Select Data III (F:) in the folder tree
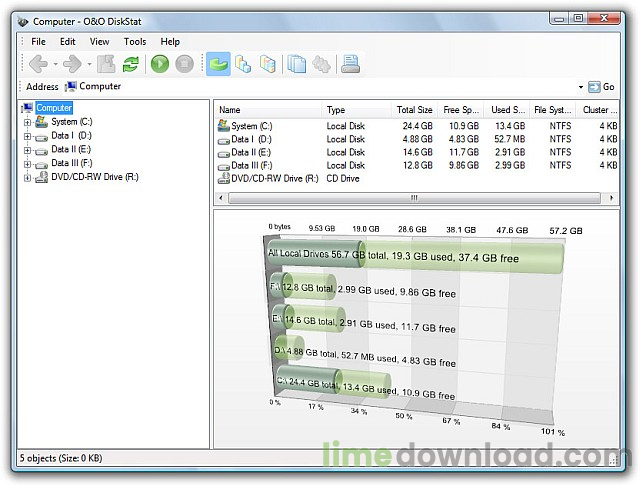The height and width of the screenshot is (486, 640). point(71,163)
